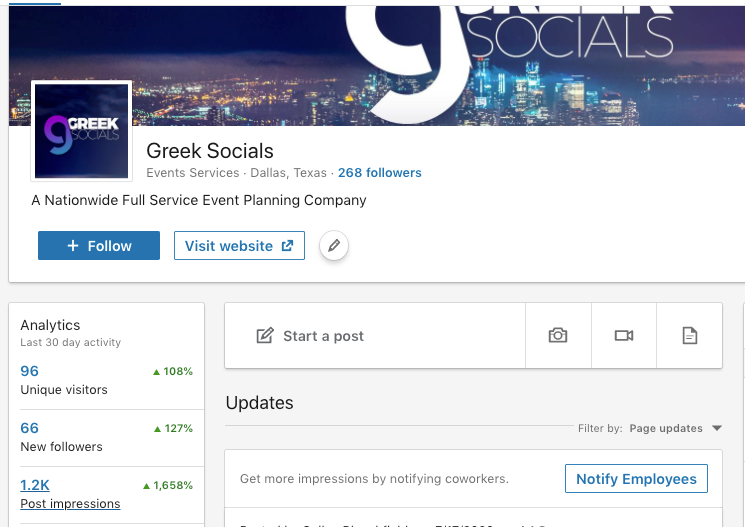This screenshot has width=745, height=527.
Task: Click the 1,658% impressions growth indicator
Action: coord(168,486)
